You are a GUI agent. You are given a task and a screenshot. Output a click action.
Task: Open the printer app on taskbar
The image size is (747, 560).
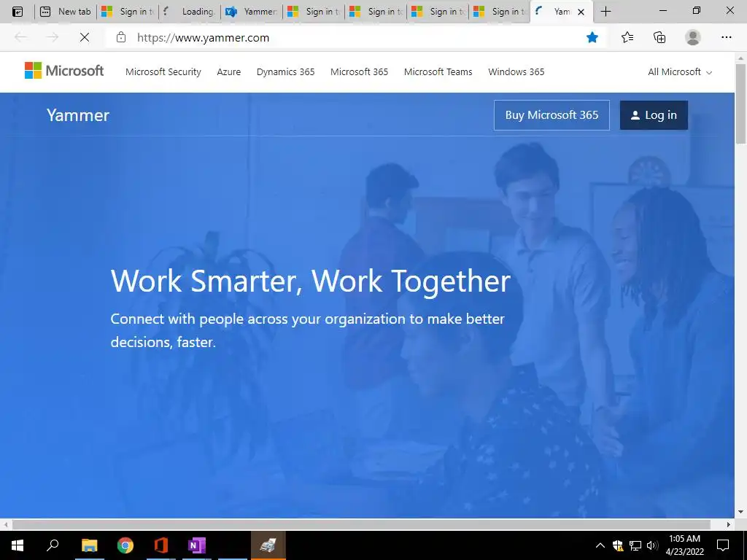pos(268,545)
